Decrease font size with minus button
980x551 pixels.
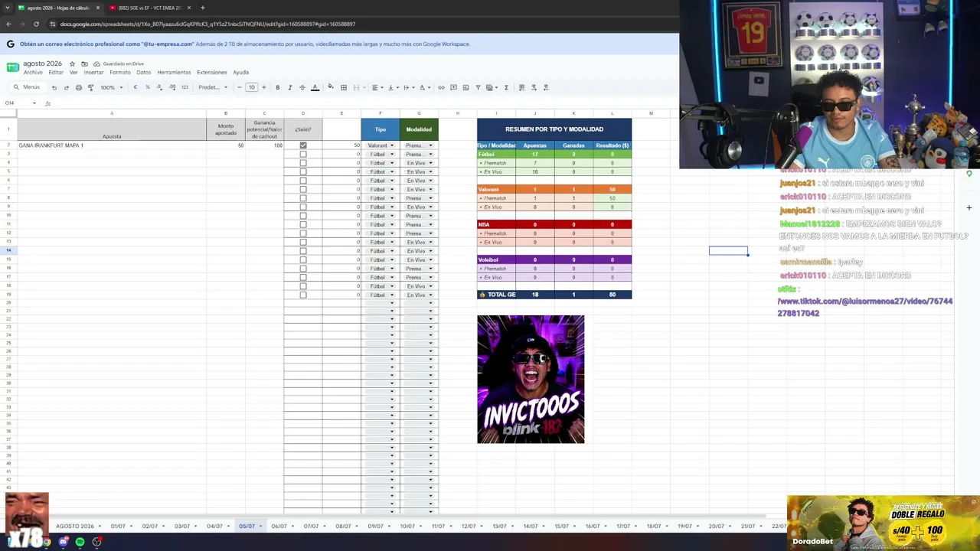pos(239,87)
